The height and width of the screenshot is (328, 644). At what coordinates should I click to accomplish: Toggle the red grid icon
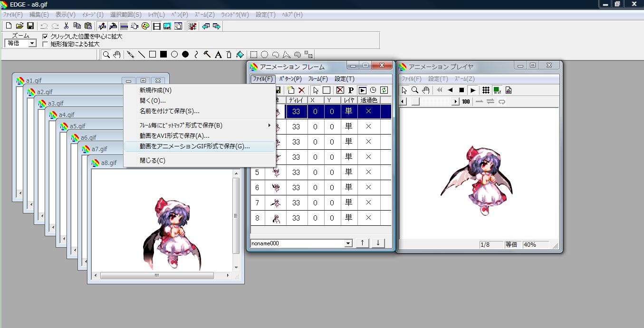[192, 26]
